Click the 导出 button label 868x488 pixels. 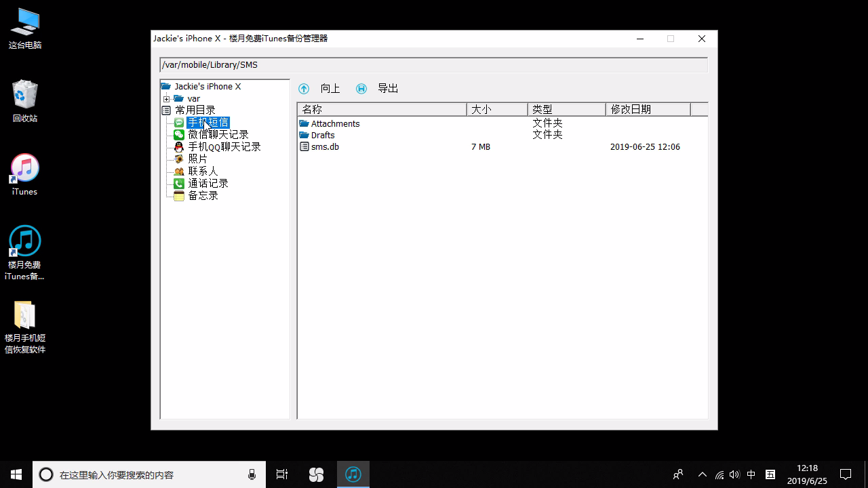[x=388, y=89]
